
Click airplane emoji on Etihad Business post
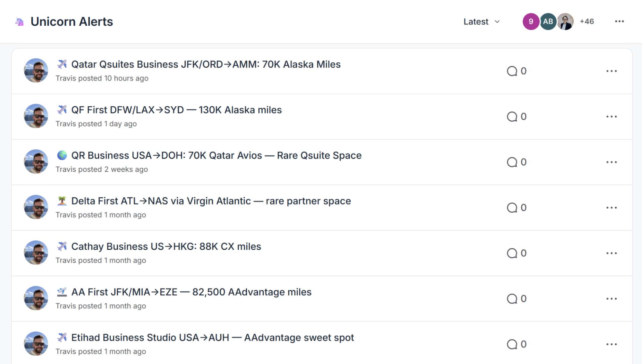click(62, 337)
